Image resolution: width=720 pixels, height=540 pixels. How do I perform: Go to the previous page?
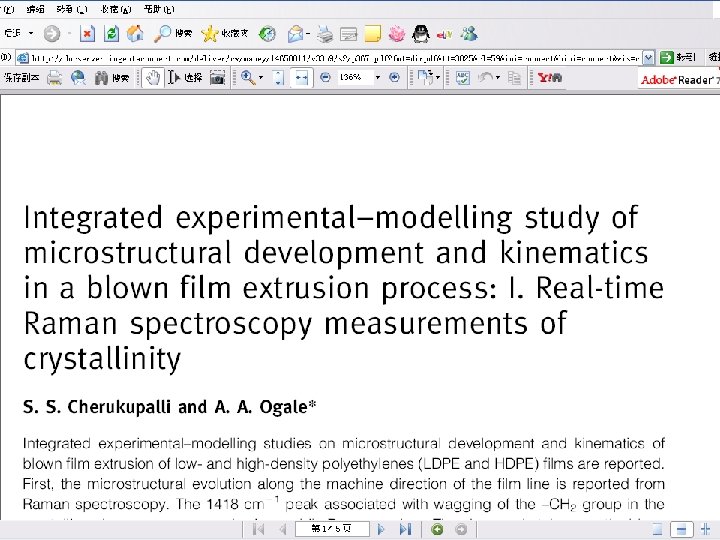coord(282,529)
